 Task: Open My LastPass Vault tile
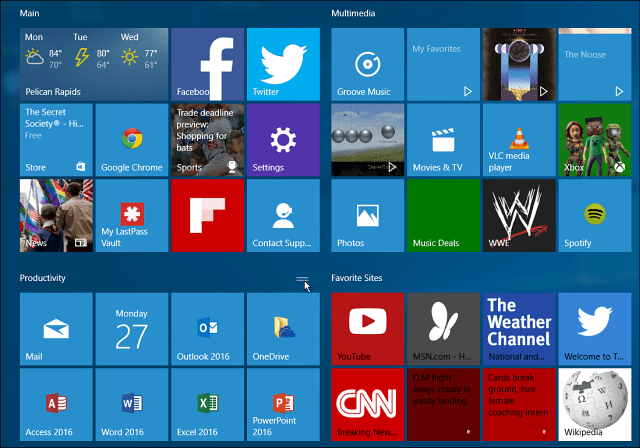pyautogui.click(x=132, y=215)
